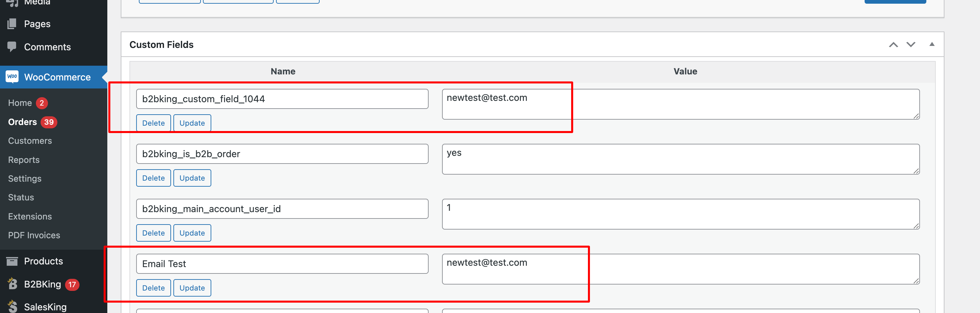980x313 pixels.
Task: Click the SalesKing logo icon
Action: click(x=12, y=307)
